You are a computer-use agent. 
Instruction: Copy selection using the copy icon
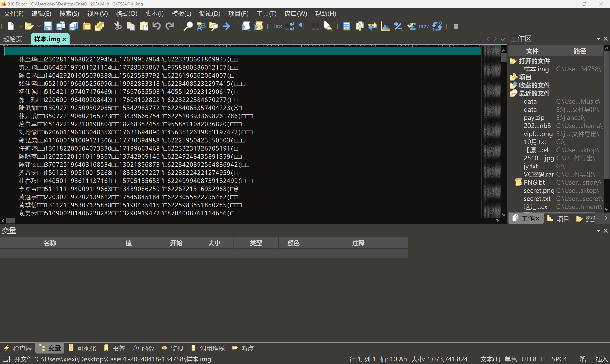click(x=131, y=26)
